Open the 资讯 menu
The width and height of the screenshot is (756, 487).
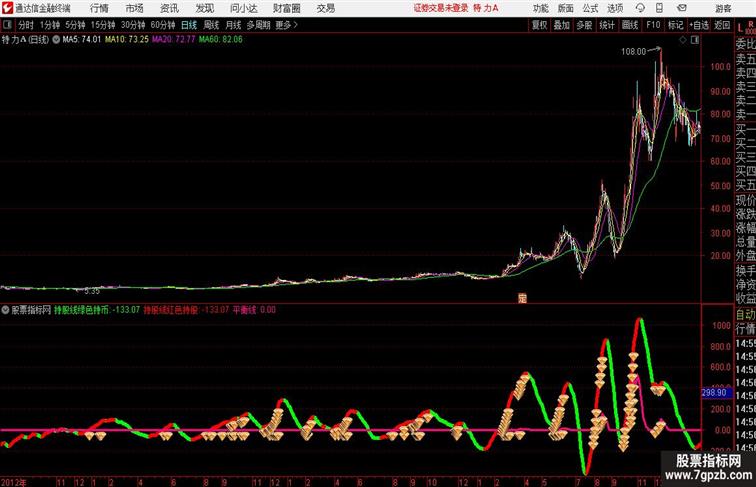click(169, 8)
